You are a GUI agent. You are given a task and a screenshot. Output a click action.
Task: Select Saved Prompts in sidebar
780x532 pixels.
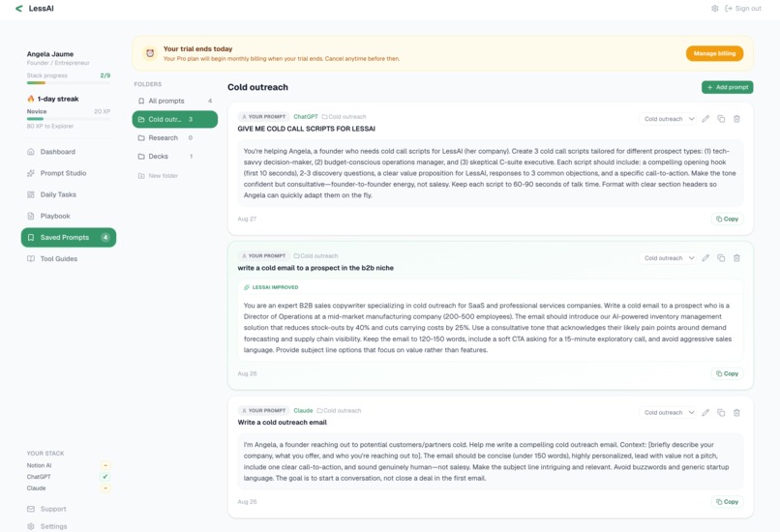pyautogui.click(x=69, y=237)
